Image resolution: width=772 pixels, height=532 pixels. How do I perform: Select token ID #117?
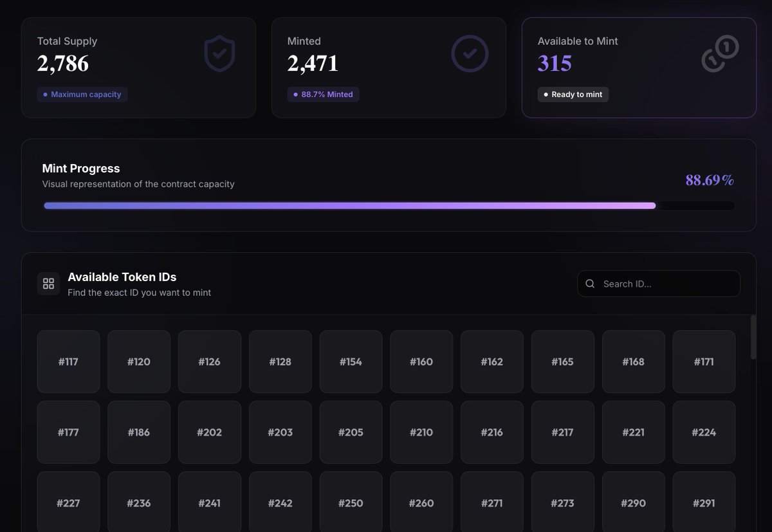point(68,362)
